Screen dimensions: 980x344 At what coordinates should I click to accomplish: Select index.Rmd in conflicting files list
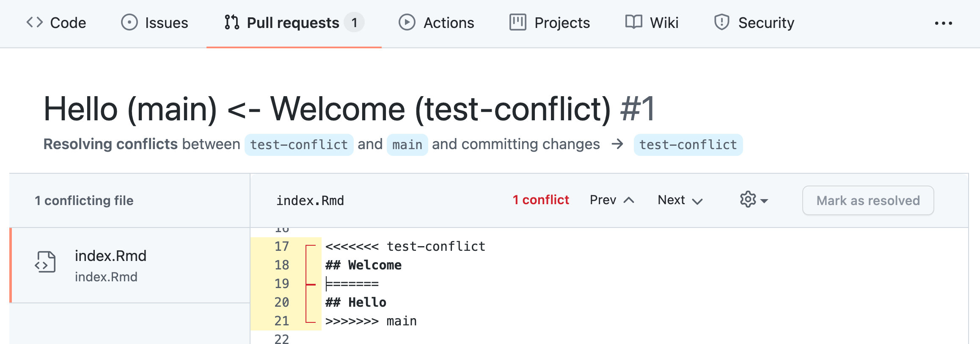pyautogui.click(x=130, y=265)
